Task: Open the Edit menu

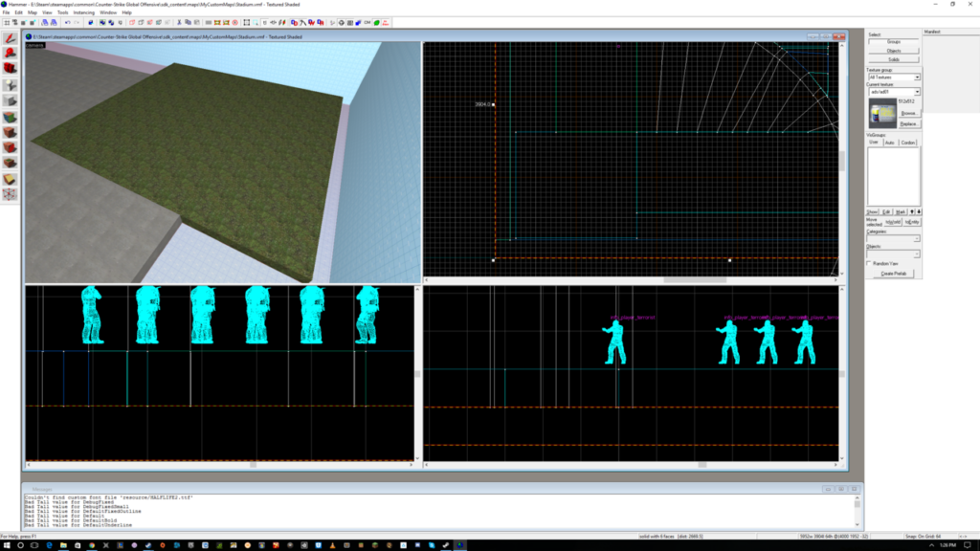Action: coord(19,12)
